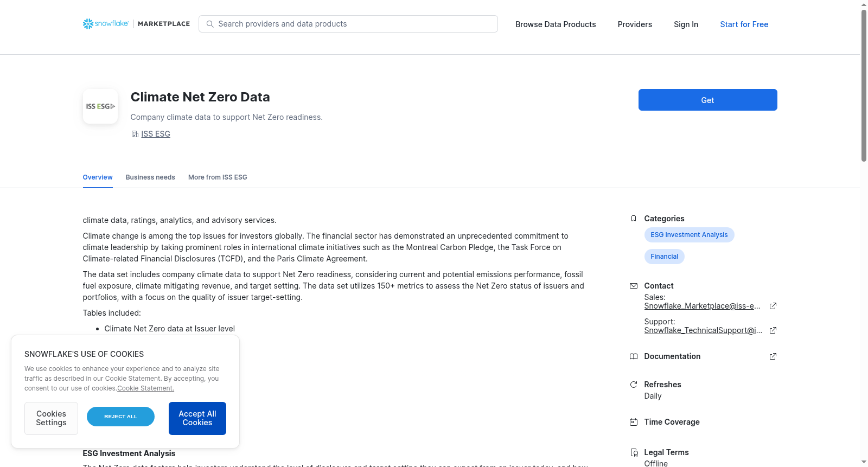Open the More from ISS ESG tab

pos(218,177)
